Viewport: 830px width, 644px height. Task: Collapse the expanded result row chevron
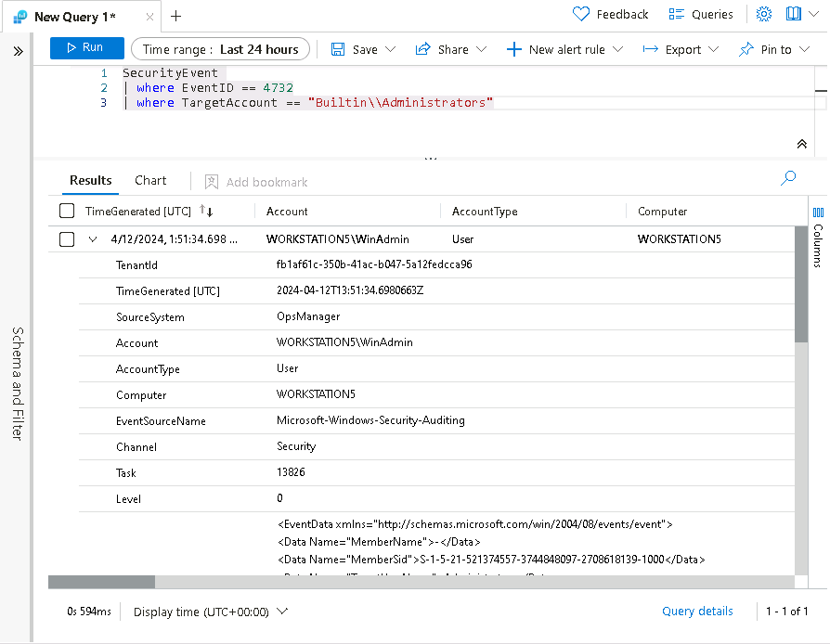pyautogui.click(x=93, y=239)
